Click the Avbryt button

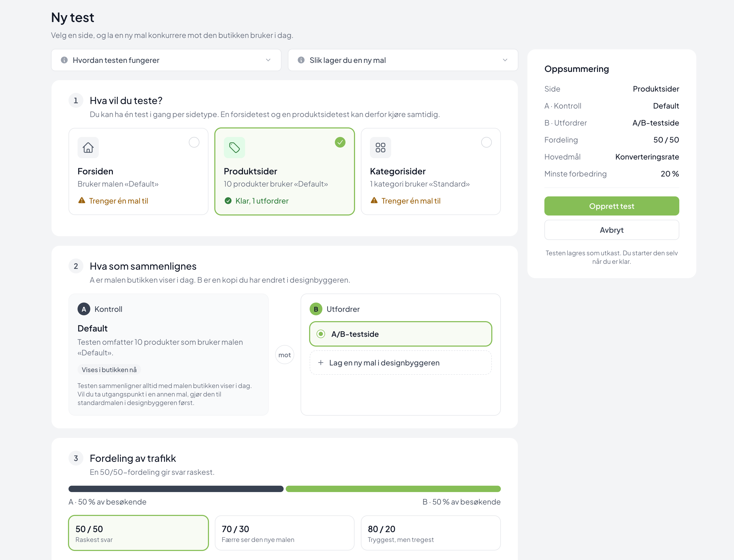click(612, 230)
